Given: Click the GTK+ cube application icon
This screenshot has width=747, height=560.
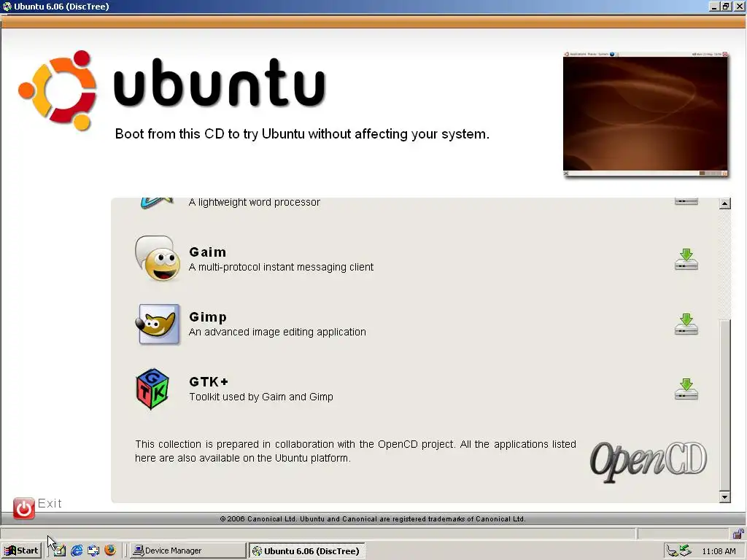Looking at the screenshot, I should tap(152, 389).
